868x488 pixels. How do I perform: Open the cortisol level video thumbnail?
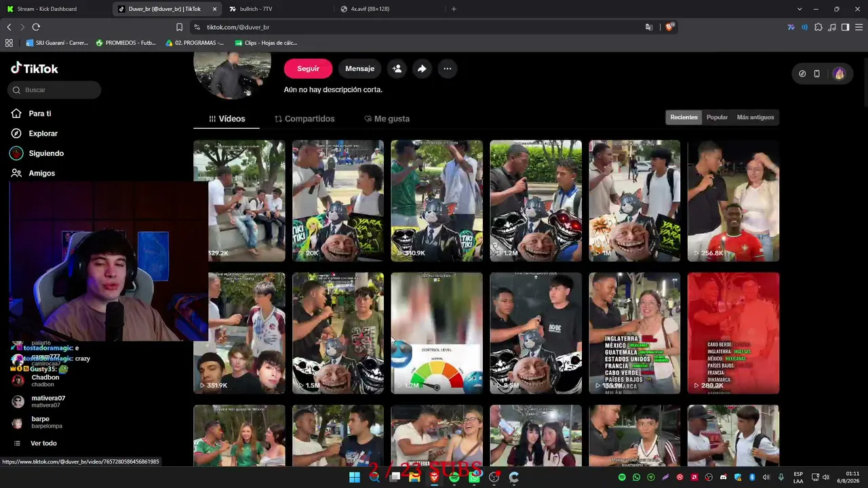coord(437,333)
